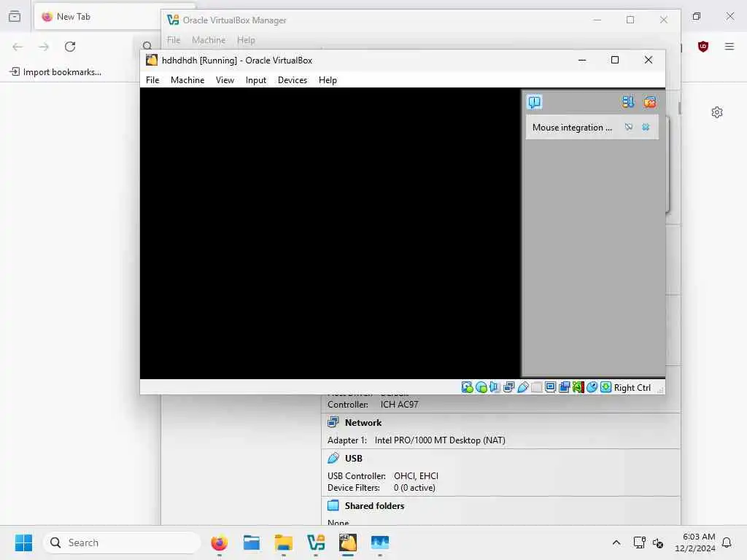This screenshot has width=747, height=560.
Task: Open the Input menu
Action: (x=256, y=80)
